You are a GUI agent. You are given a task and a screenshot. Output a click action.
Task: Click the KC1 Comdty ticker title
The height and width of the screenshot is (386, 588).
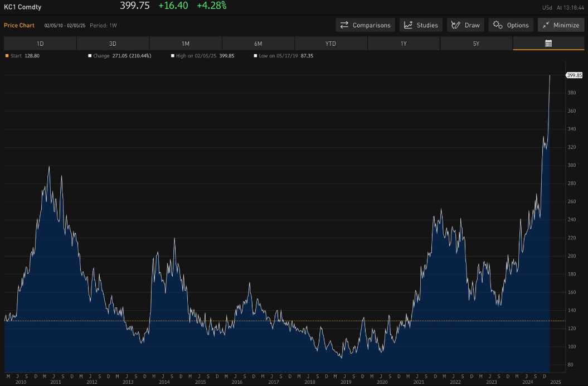pos(22,7)
